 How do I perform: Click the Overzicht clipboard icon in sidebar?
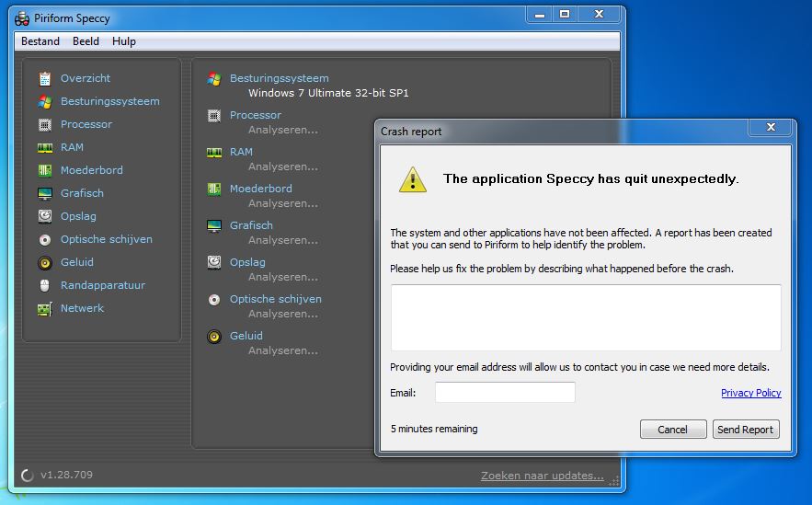(45, 79)
